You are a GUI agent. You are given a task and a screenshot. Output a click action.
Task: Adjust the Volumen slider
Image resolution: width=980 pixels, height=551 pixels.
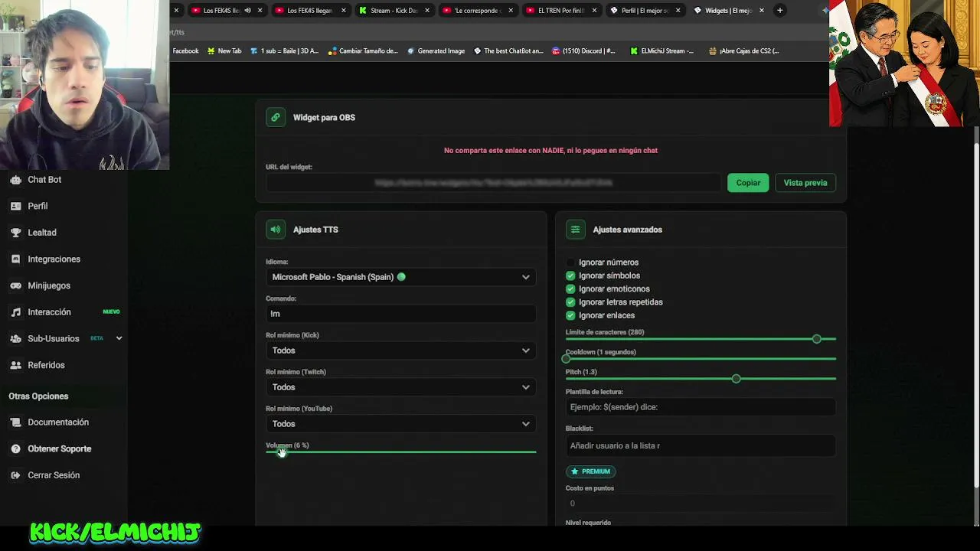tap(400, 452)
